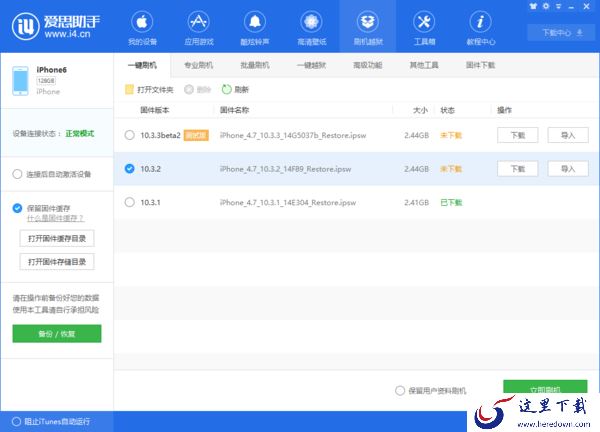
Task: Open 教程中心 via the info icon
Action: (x=481, y=22)
